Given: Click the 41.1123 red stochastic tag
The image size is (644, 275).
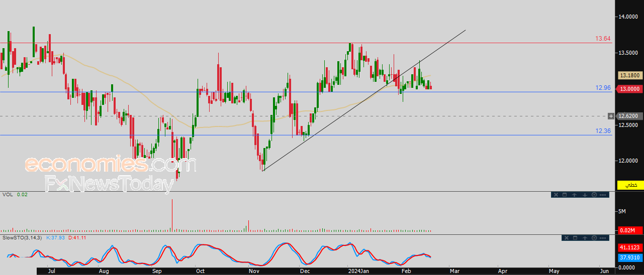Looking at the screenshot, I should pos(630,248).
